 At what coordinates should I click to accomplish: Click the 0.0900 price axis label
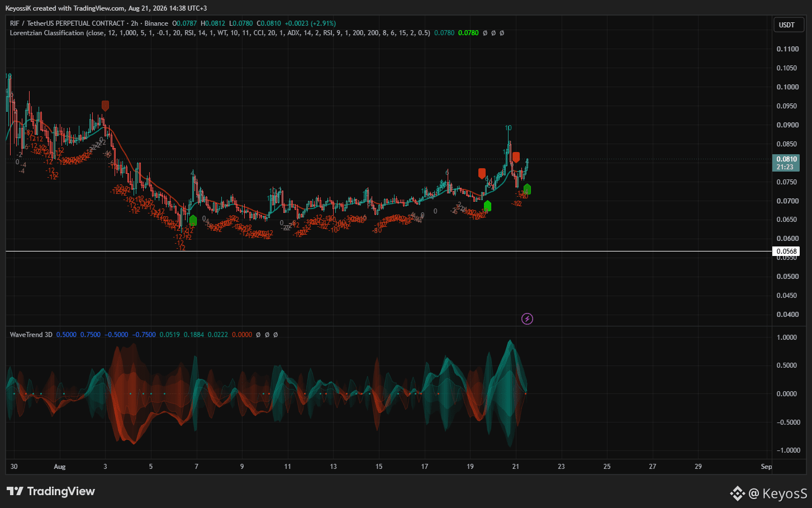[x=787, y=125]
